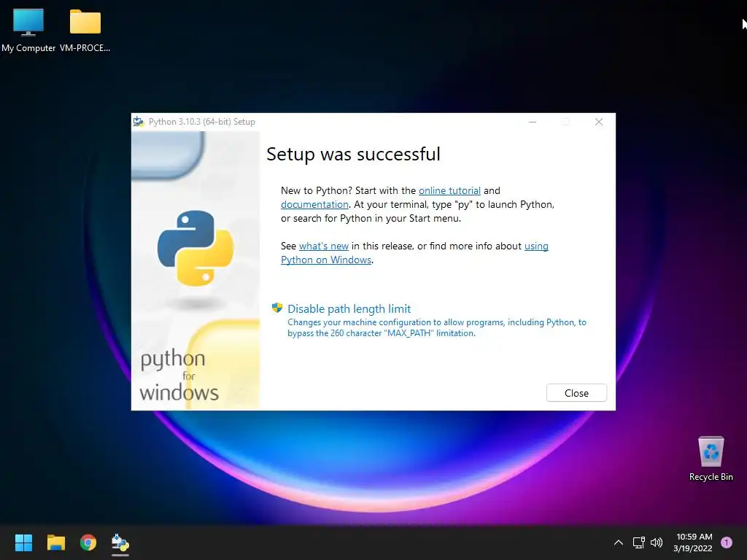This screenshot has width=747, height=560.
Task: Close the Python Setup window with X
Action: (x=599, y=122)
